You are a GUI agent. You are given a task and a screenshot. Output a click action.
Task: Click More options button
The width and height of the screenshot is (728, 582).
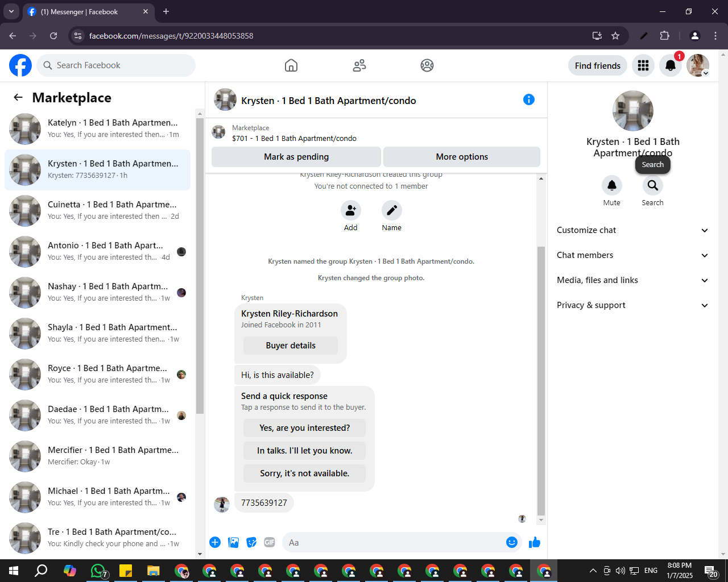[462, 157]
